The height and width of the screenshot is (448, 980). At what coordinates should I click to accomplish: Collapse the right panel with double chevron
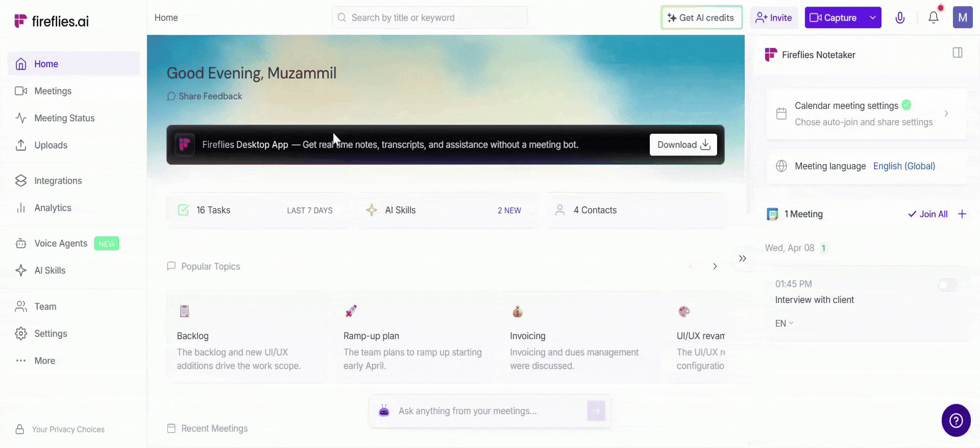click(x=743, y=259)
